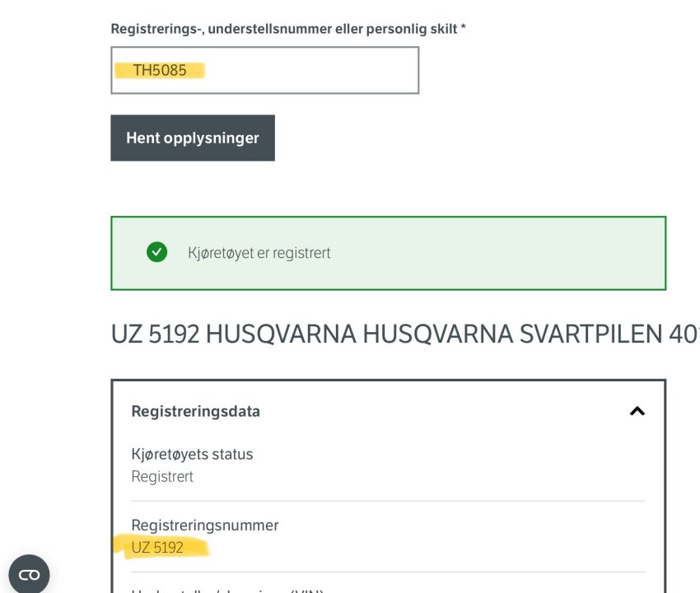Click the divider line below Registrert
The image size is (700, 593).
[388, 501]
